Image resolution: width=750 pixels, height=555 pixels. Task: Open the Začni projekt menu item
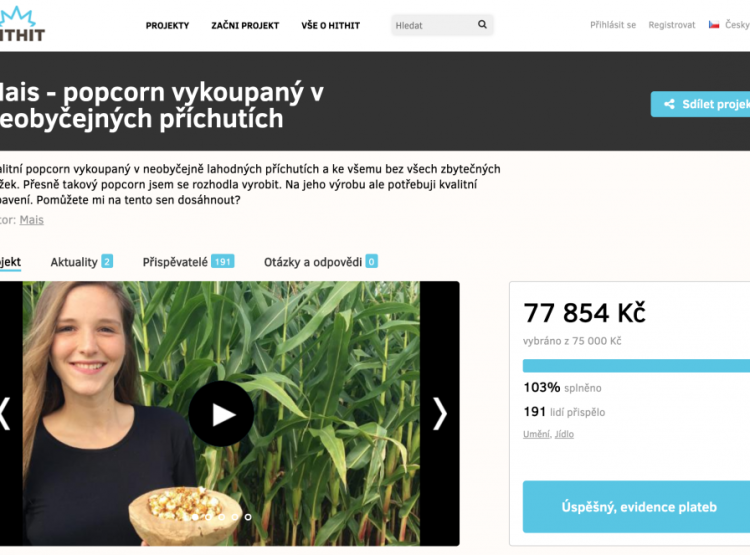click(x=245, y=26)
